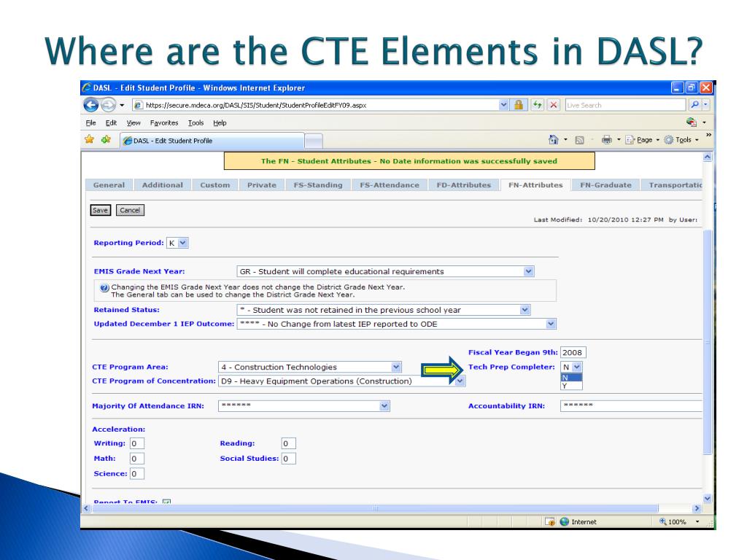The height and width of the screenshot is (560, 747).
Task: Open the browser Tools menu
Action: click(196, 122)
